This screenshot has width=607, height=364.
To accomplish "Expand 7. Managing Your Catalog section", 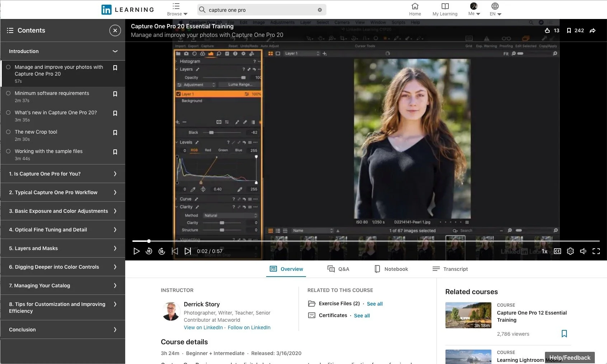I will tap(63, 286).
